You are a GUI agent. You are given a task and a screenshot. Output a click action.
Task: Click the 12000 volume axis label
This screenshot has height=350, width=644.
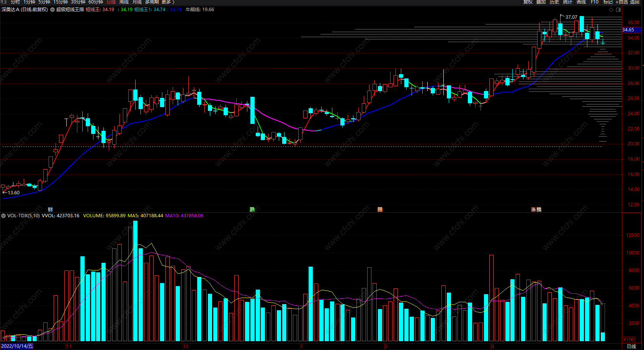(633, 235)
